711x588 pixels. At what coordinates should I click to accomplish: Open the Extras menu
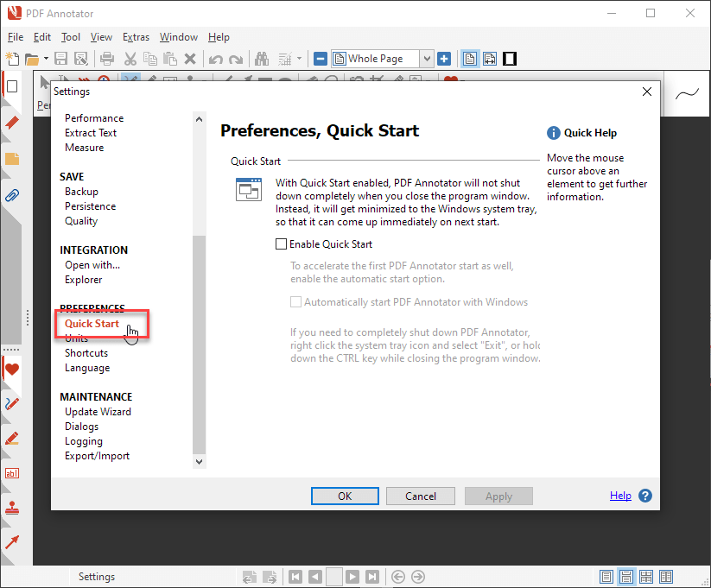point(136,37)
